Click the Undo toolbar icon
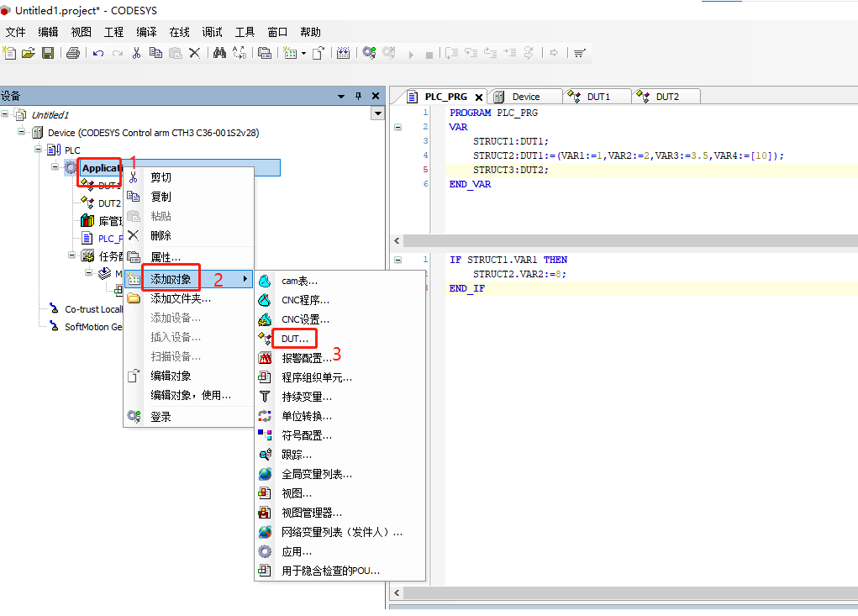The width and height of the screenshot is (858, 616). (98, 53)
